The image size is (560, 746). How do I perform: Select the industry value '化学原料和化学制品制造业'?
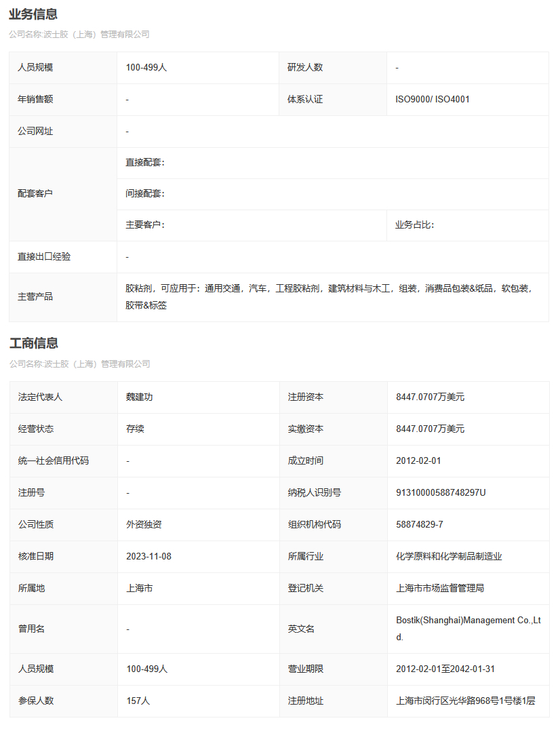[x=449, y=557]
